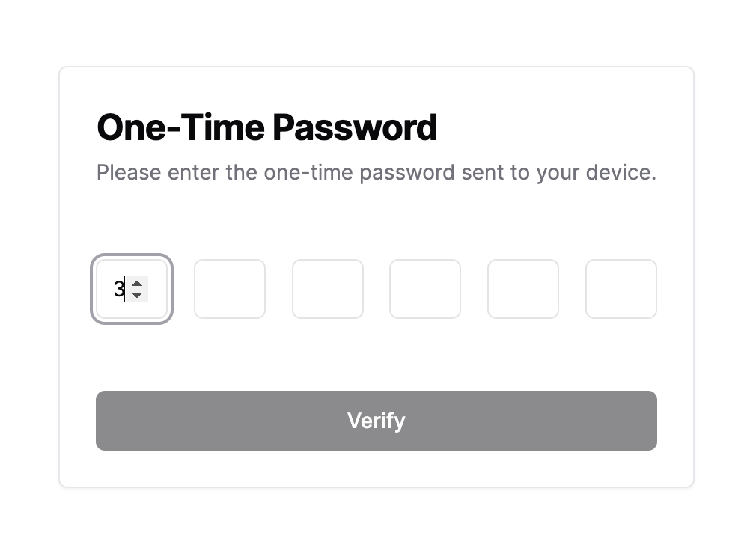756x545 pixels.
Task: Click the middle-left empty digit box (third)
Action: 328,289
